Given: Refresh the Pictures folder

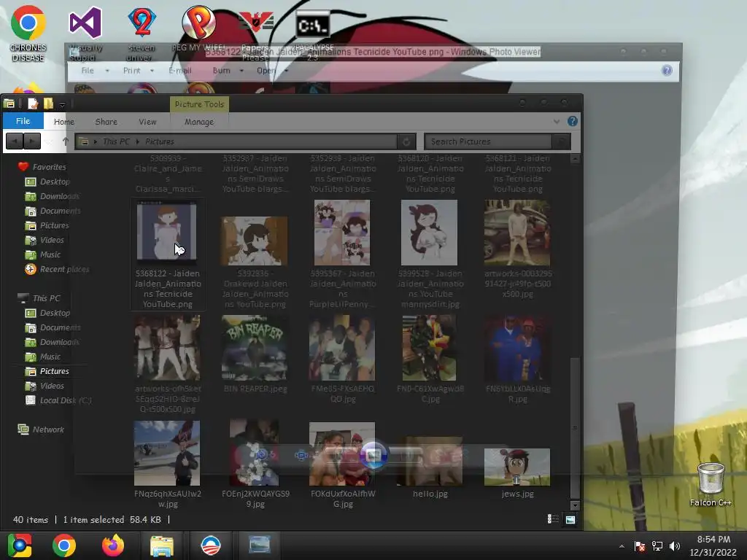Looking at the screenshot, I should point(406,141).
